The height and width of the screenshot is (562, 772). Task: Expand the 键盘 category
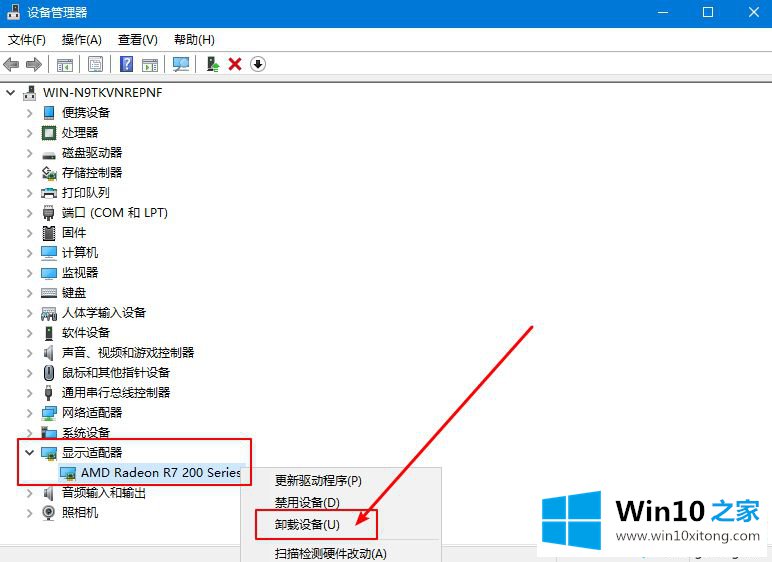coord(30,293)
